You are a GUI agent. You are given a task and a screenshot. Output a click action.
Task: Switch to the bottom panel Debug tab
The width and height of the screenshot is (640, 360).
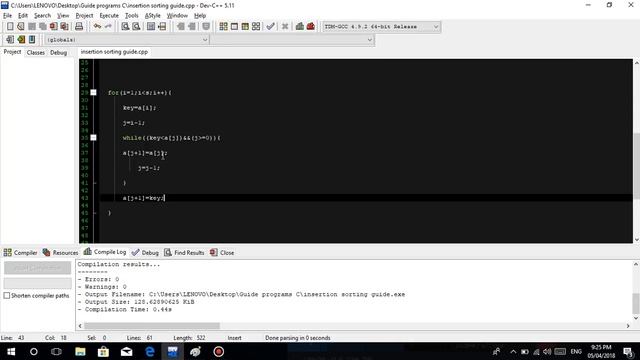[145, 253]
